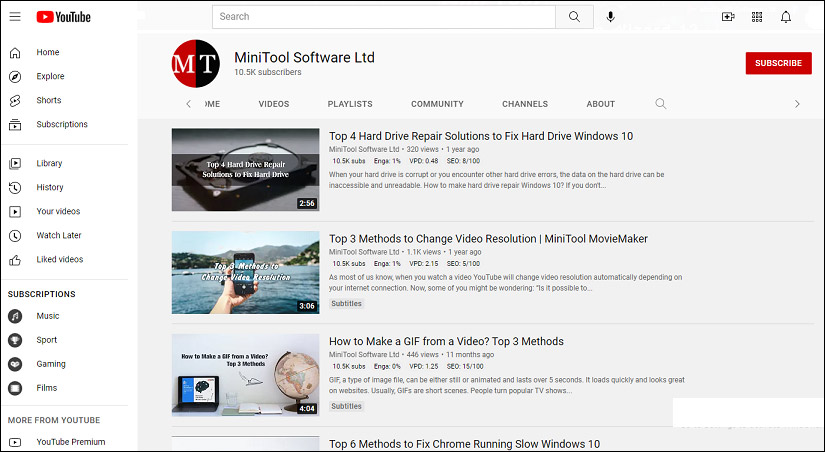Click the Liked videos thumbs-up icon

point(15,260)
